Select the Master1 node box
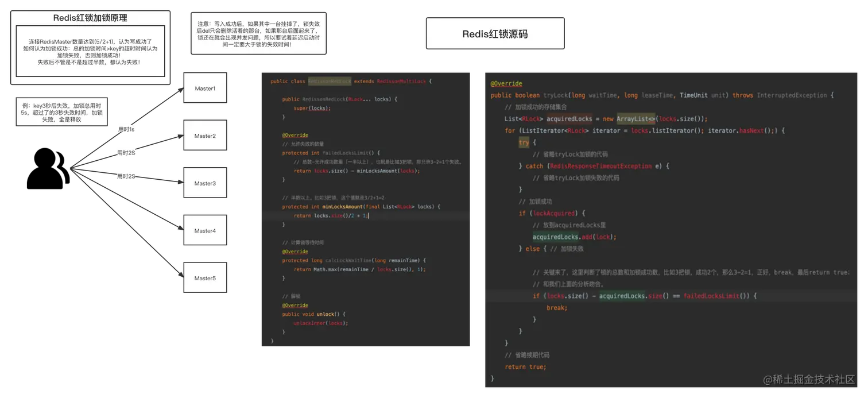 pos(205,88)
